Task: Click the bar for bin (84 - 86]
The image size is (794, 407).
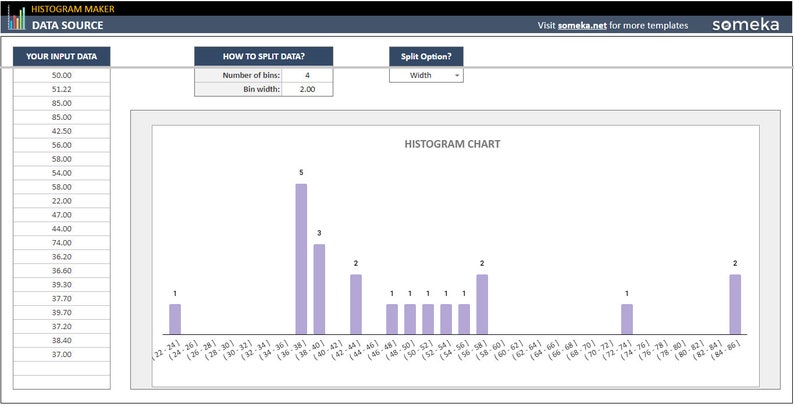Action: click(735, 304)
